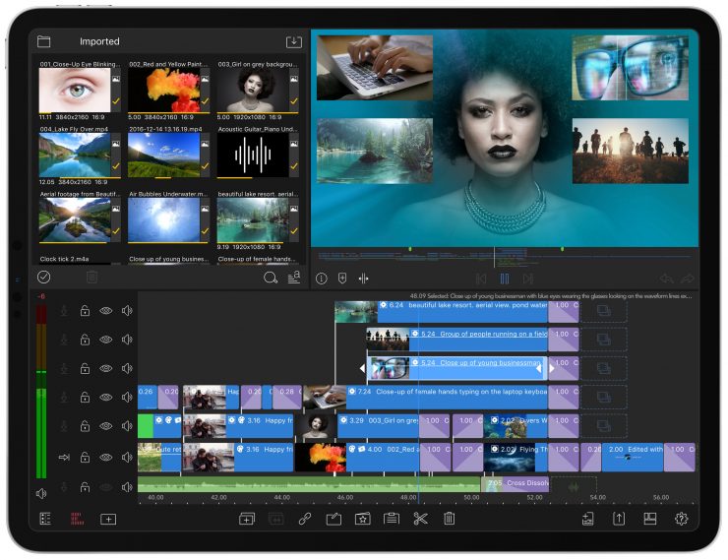Click the import download icon in library

292,42
